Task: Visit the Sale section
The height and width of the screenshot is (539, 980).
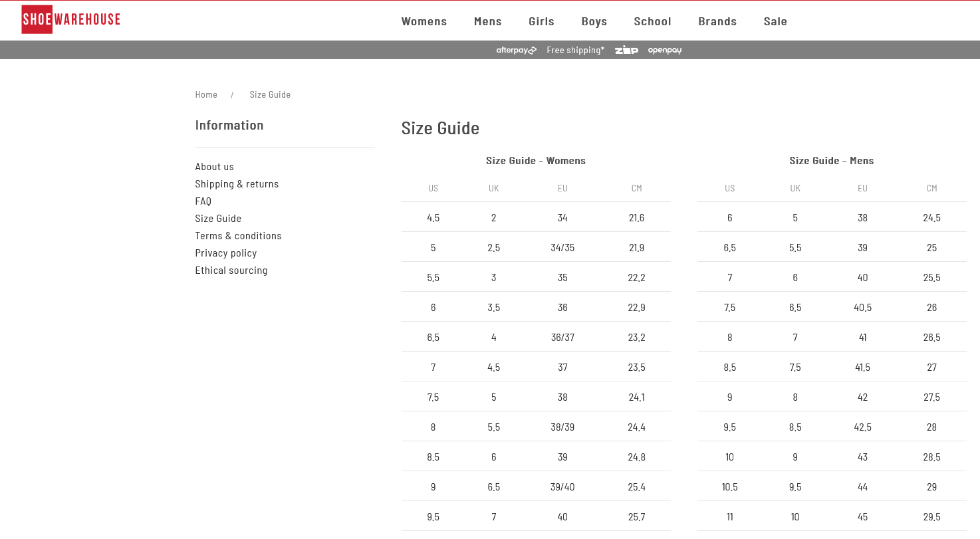Action: click(775, 21)
